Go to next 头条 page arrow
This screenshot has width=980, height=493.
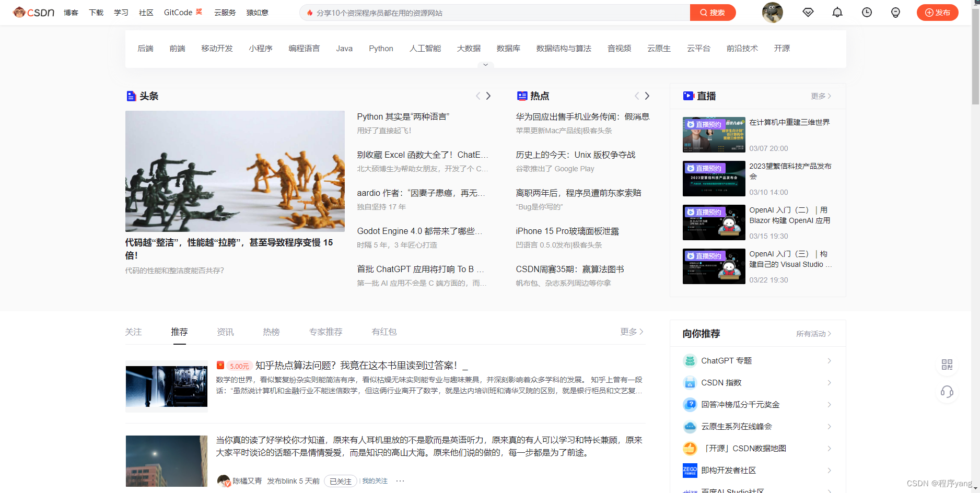click(x=488, y=96)
